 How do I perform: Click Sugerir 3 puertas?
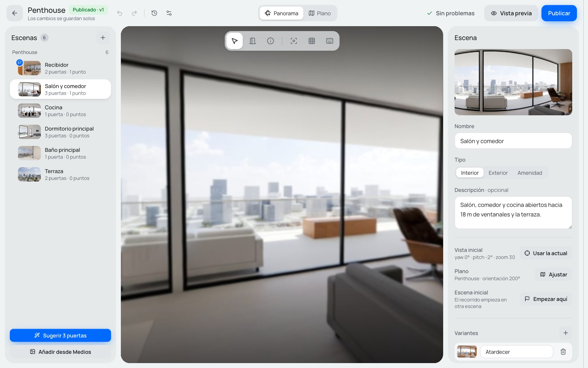(x=60, y=335)
